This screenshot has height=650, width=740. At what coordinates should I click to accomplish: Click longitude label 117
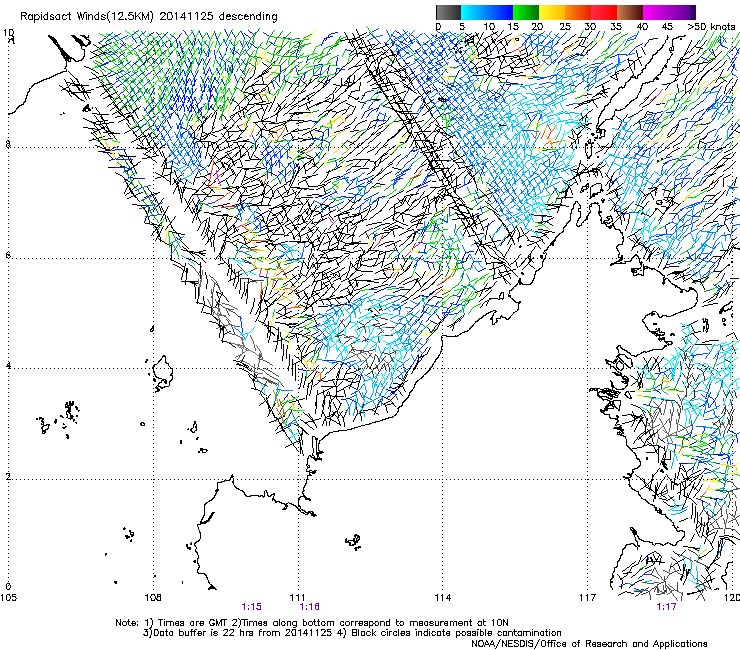click(587, 598)
